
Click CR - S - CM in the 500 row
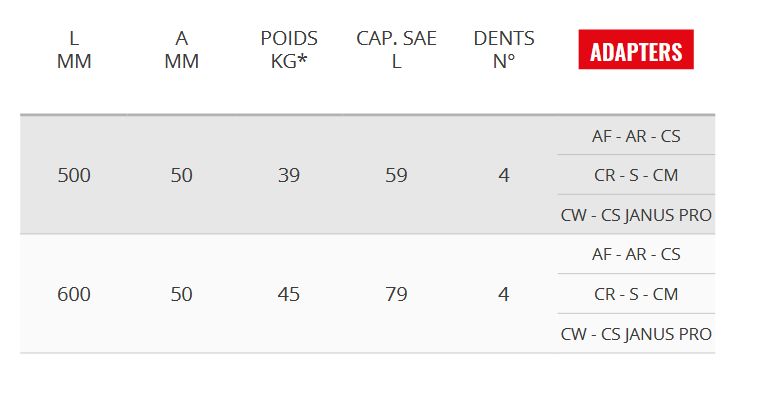coord(636,175)
